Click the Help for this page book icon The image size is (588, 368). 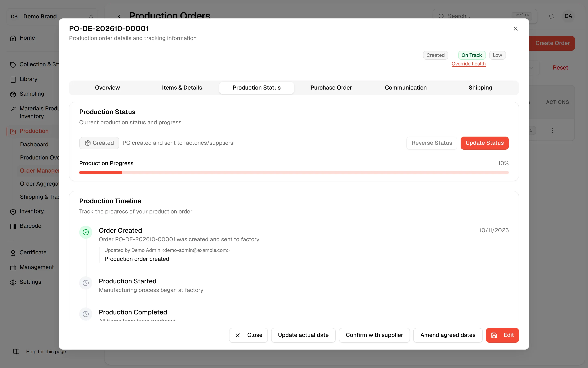pyautogui.click(x=16, y=351)
